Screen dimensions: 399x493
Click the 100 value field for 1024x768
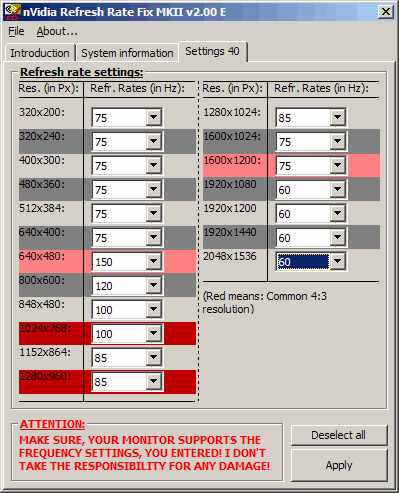[x=119, y=334]
